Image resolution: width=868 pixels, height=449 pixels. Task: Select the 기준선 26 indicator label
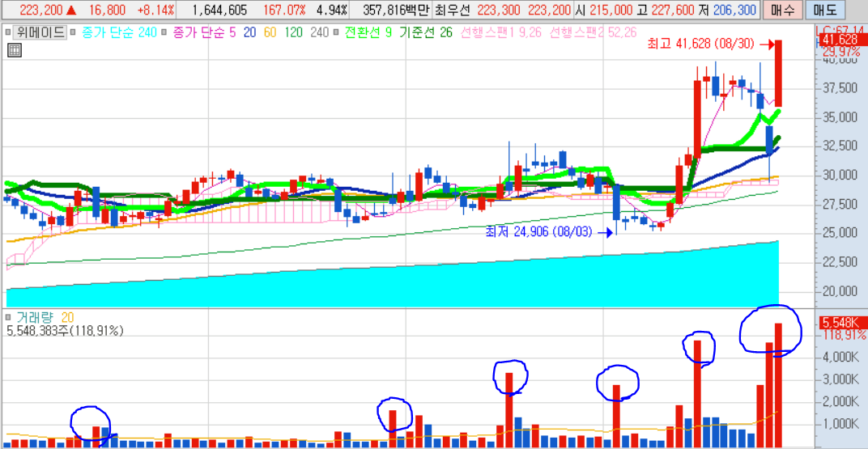point(426,33)
